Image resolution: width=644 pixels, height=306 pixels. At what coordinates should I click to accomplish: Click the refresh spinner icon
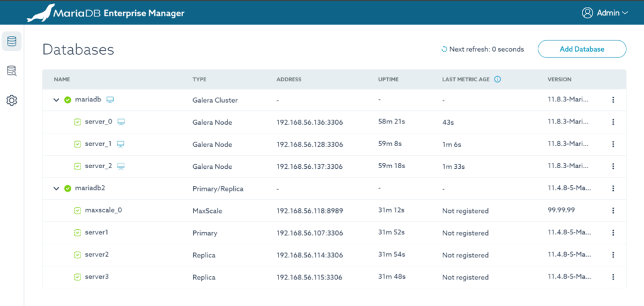(444, 49)
